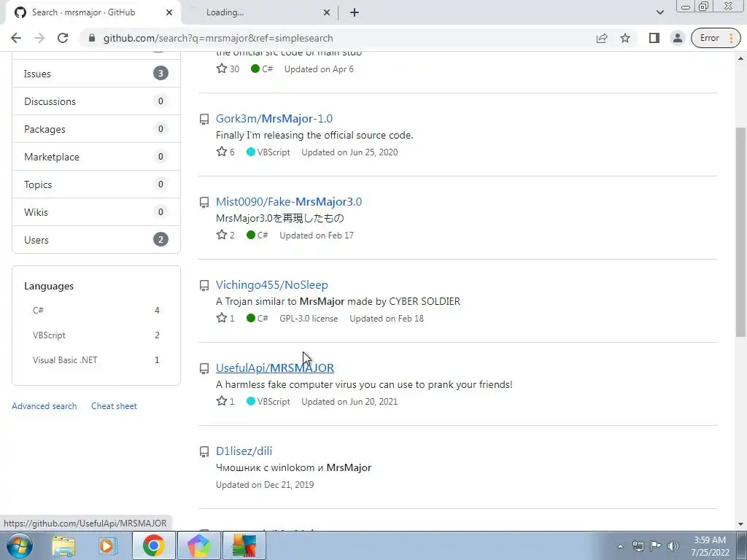747x560 pixels.
Task: Click the repo icon beside D1lisez/dili
Action: [x=204, y=451]
